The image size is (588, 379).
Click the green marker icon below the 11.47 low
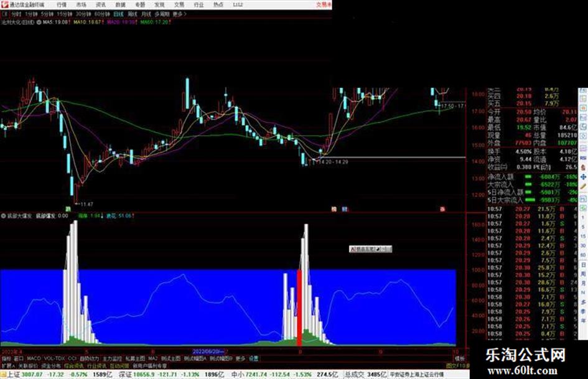(68, 209)
